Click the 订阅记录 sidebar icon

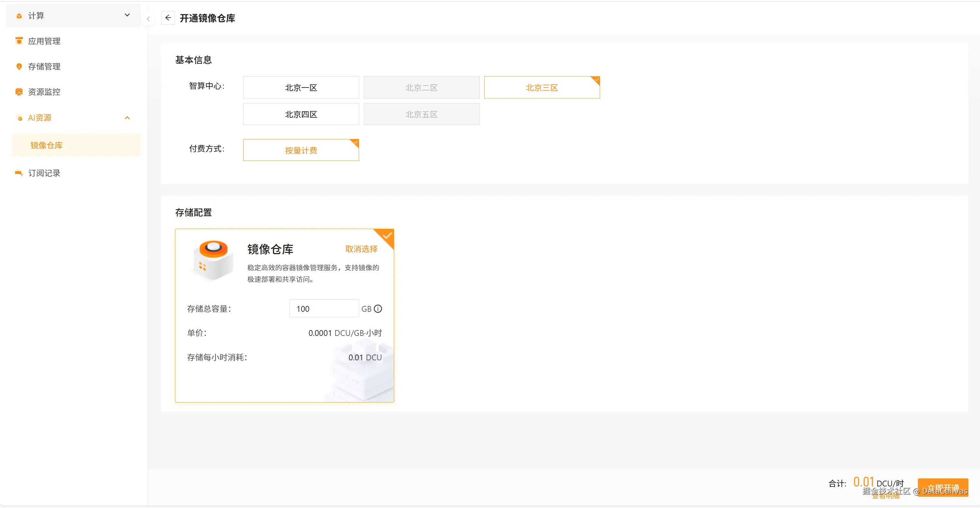(19, 173)
